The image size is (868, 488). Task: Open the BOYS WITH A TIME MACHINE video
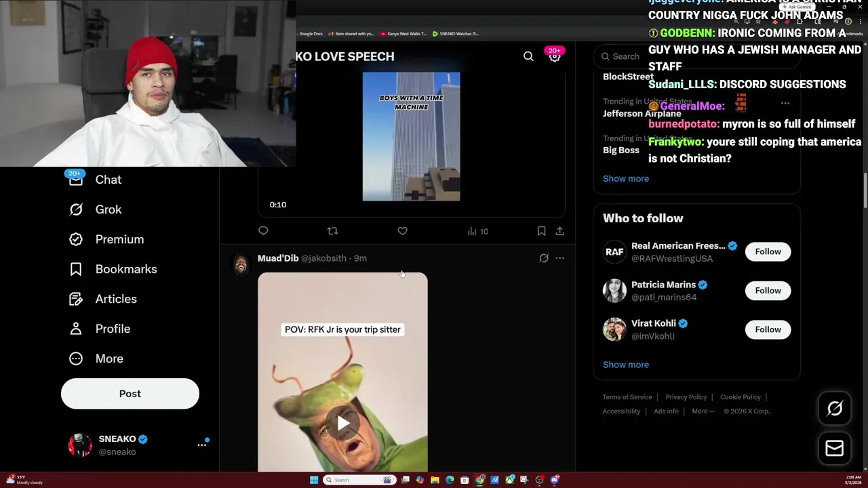coord(411,136)
